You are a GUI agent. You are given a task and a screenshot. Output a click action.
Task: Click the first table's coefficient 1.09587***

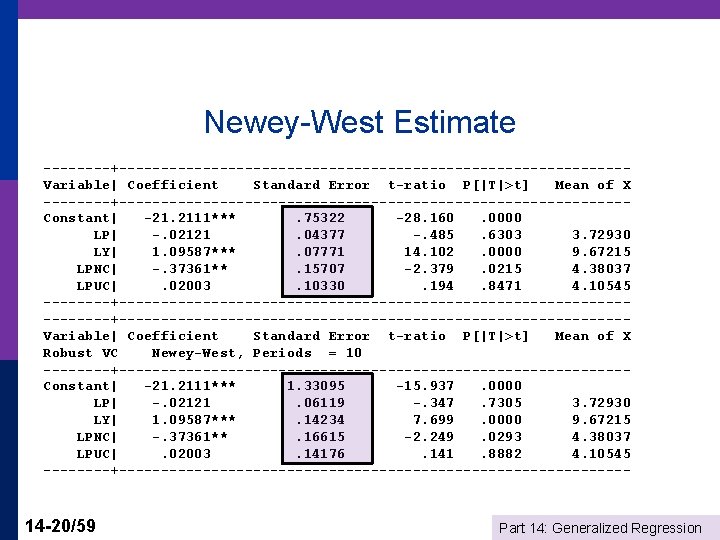[194, 252]
